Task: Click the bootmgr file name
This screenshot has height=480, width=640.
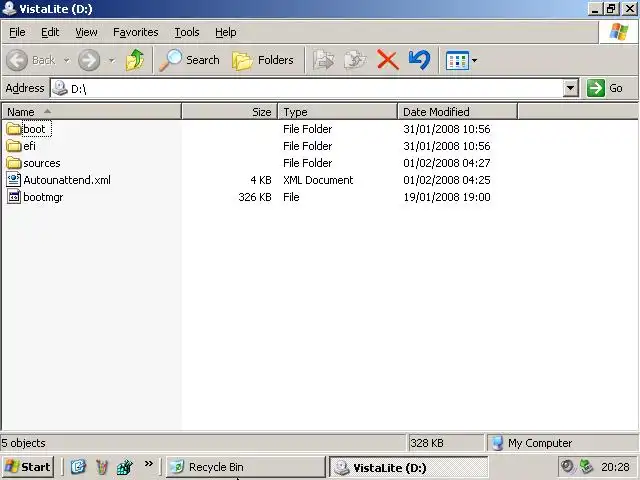Action: [43, 197]
